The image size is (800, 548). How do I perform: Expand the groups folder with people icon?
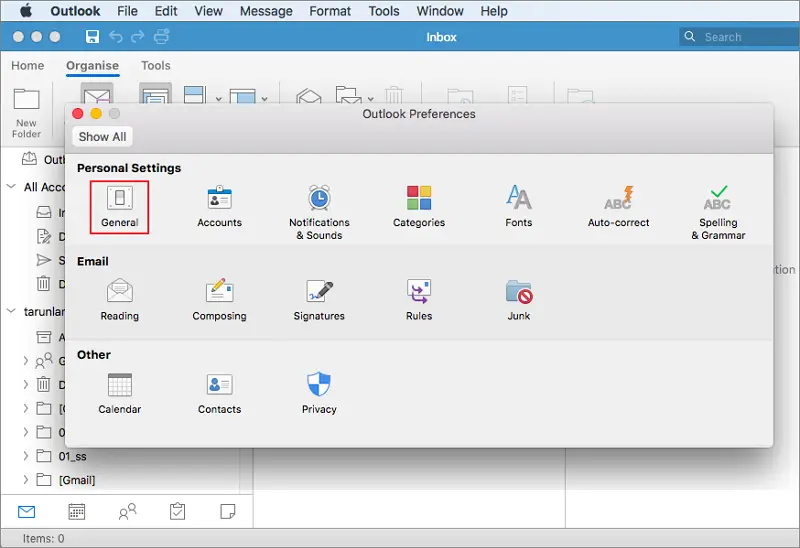click(x=26, y=361)
